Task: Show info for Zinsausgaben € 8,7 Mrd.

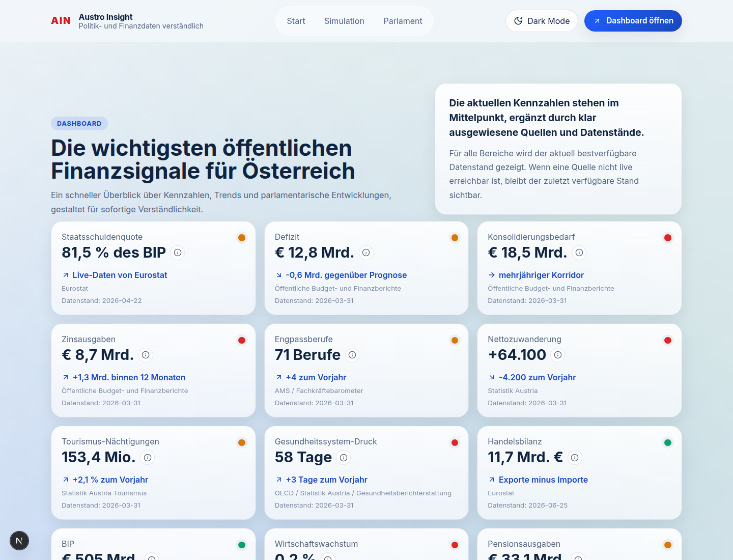Action: click(146, 355)
